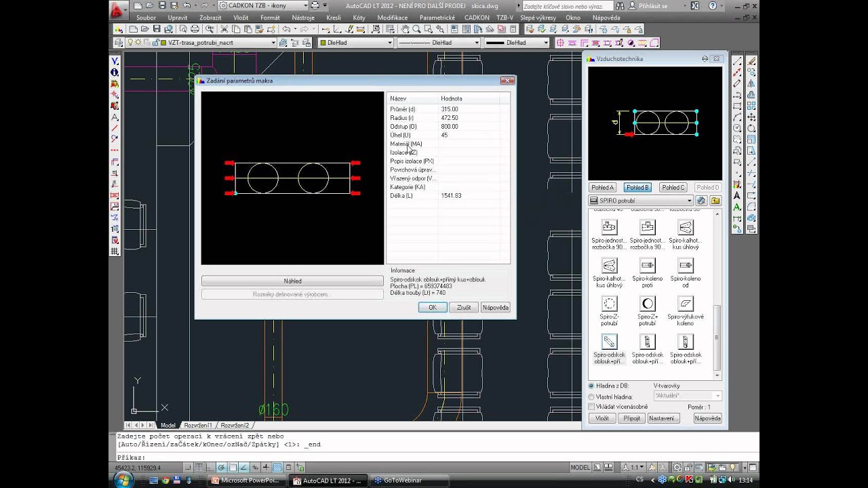This screenshot has height=488, width=868.
Task: Pick the Spiro-koleno od icon
Action: (x=686, y=266)
